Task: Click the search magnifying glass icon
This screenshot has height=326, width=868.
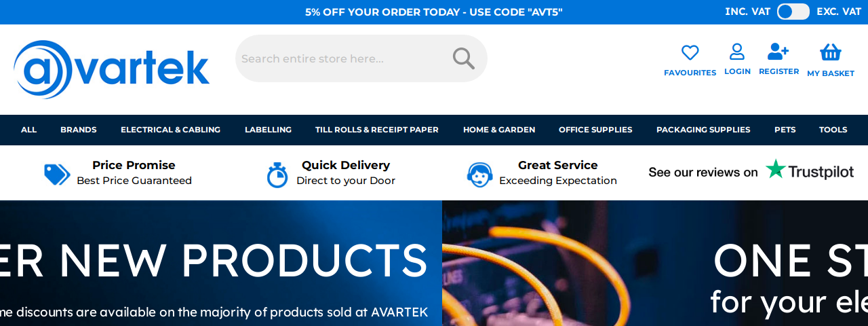Action: tap(463, 58)
